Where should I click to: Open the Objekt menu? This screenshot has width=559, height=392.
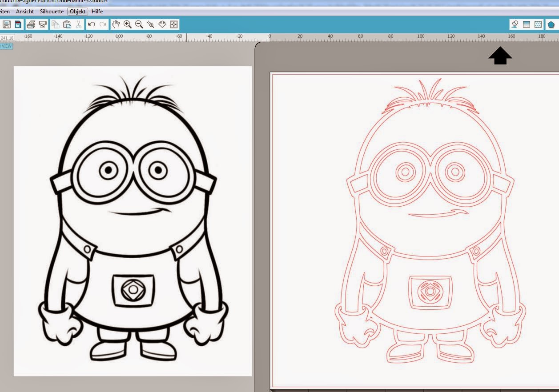tap(78, 11)
